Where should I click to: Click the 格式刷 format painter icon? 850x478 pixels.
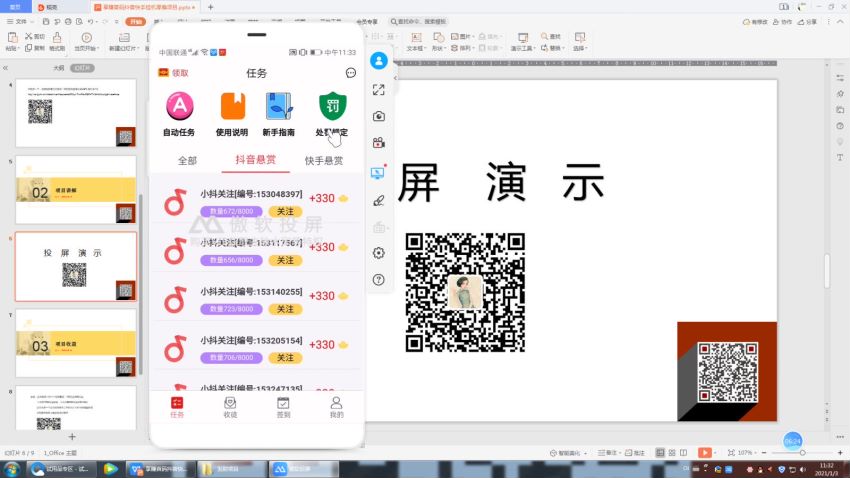[57, 41]
